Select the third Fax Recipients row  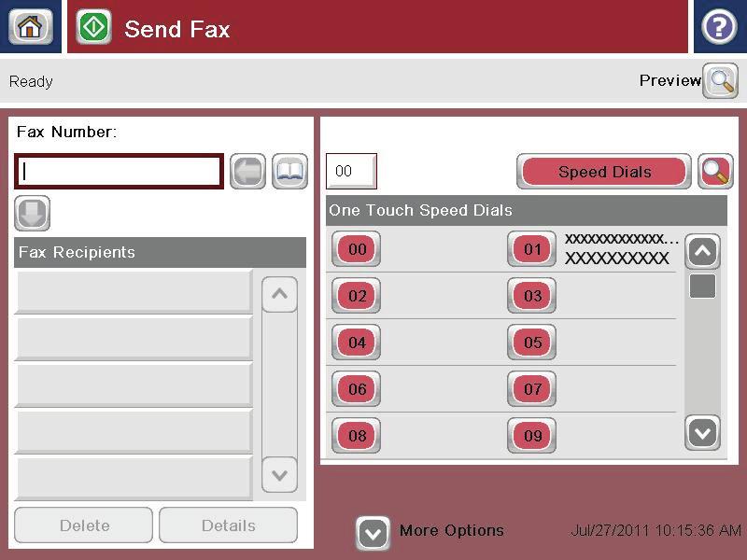point(134,385)
